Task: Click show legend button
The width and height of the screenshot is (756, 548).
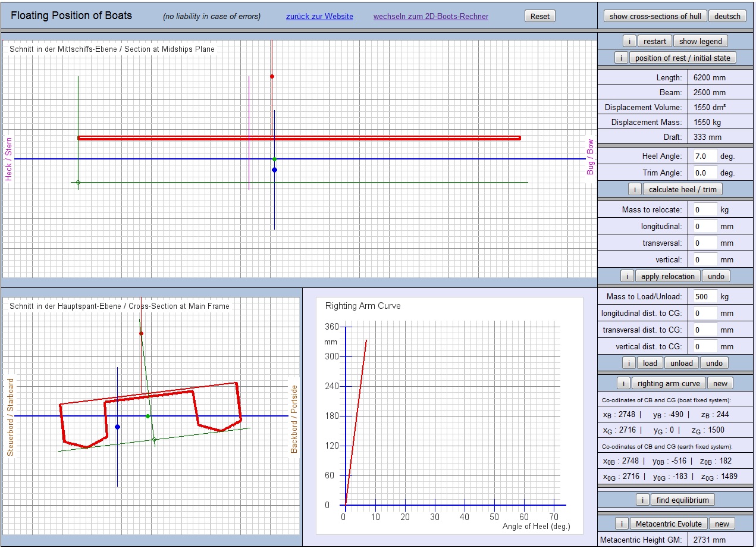Action: 701,41
